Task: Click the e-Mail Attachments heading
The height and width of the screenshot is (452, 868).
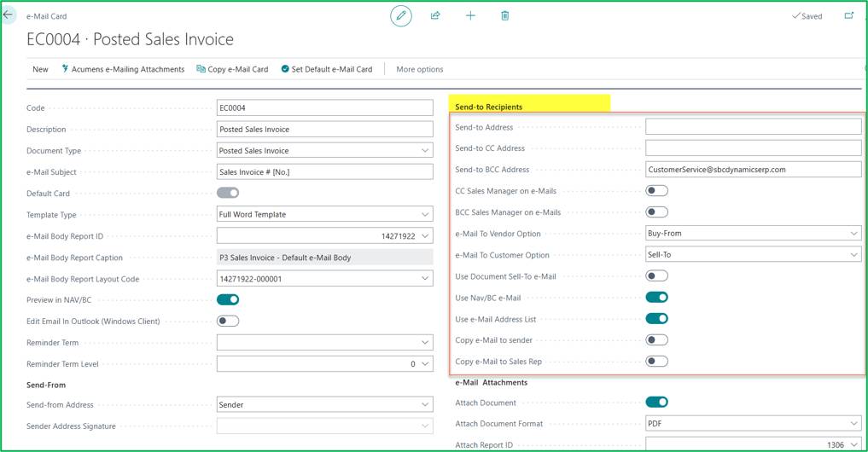Action: click(x=491, y=382)
